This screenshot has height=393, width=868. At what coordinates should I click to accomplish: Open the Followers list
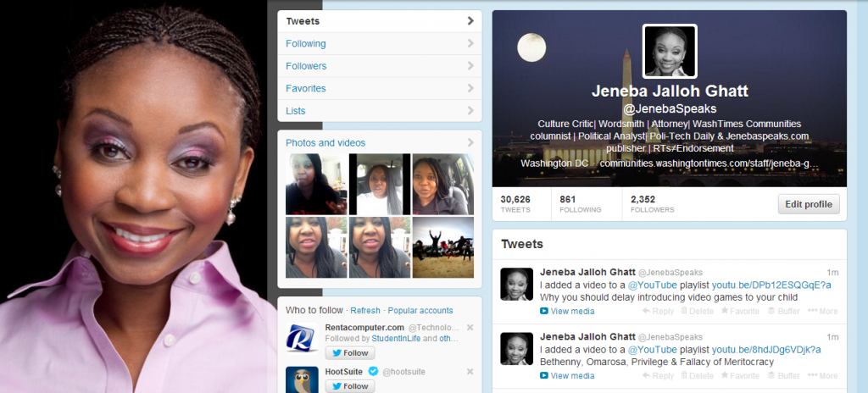[x=380, y=66]
